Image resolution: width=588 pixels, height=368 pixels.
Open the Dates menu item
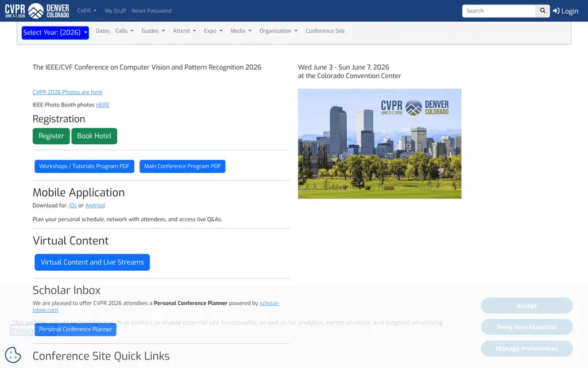103,31
